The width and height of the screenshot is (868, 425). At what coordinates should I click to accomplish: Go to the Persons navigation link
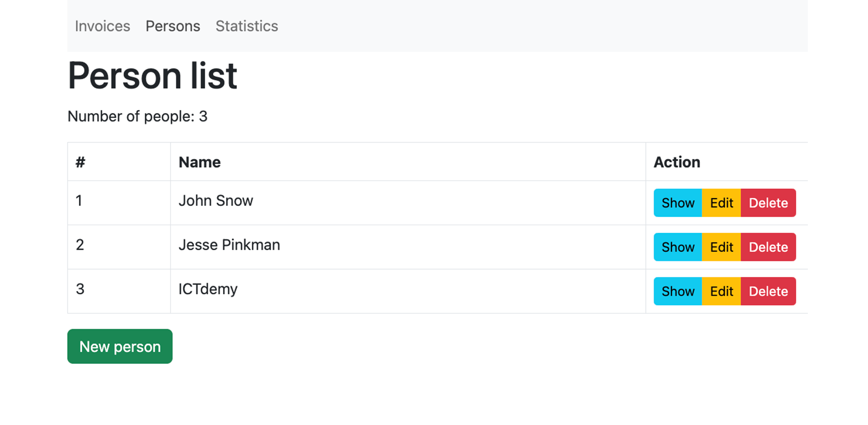click(x=173, y=26)
